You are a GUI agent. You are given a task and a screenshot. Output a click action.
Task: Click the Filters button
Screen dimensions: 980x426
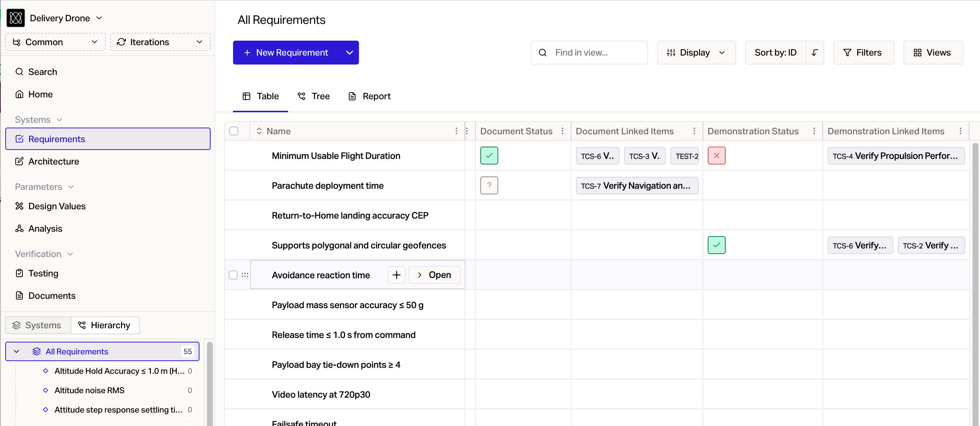point(863,53)
